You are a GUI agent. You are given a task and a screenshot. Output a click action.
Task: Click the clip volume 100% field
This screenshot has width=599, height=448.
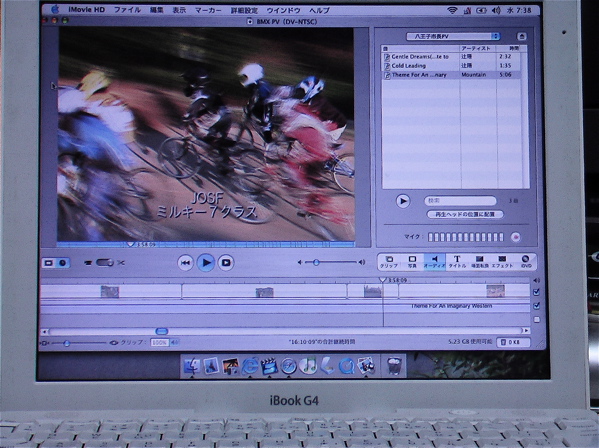click(x=160, y=343)
